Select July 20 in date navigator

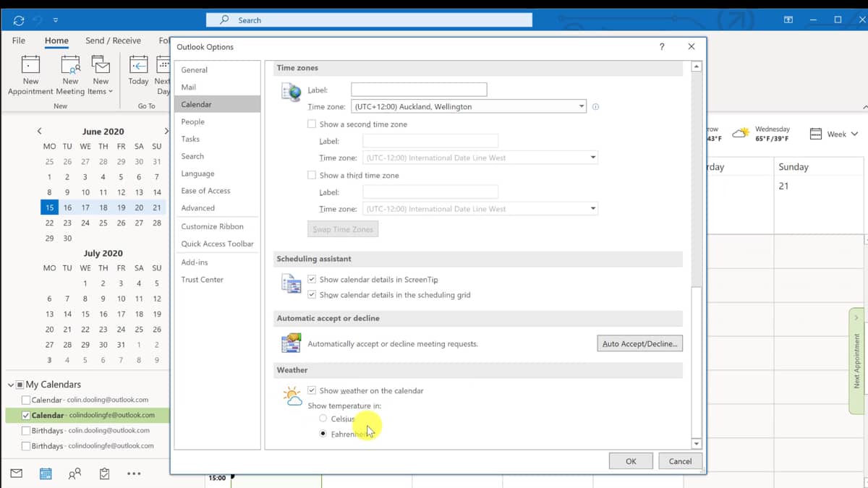[49, 329]
